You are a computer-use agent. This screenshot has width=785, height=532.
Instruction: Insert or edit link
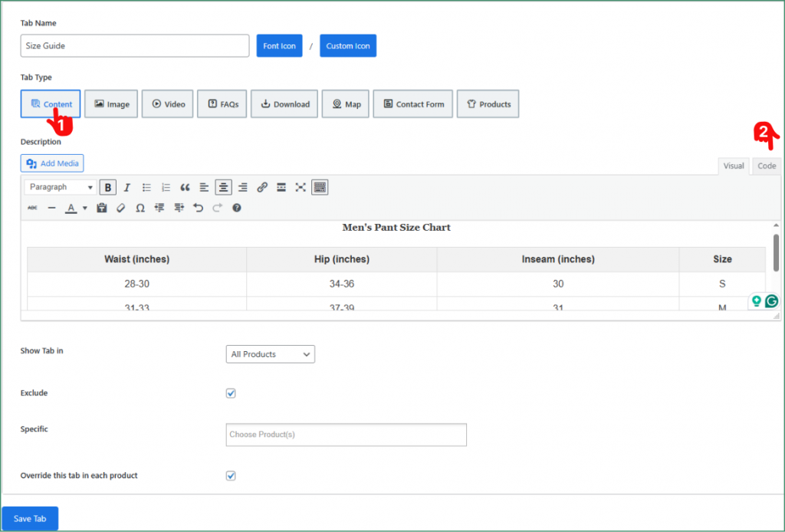click(262, 187)
